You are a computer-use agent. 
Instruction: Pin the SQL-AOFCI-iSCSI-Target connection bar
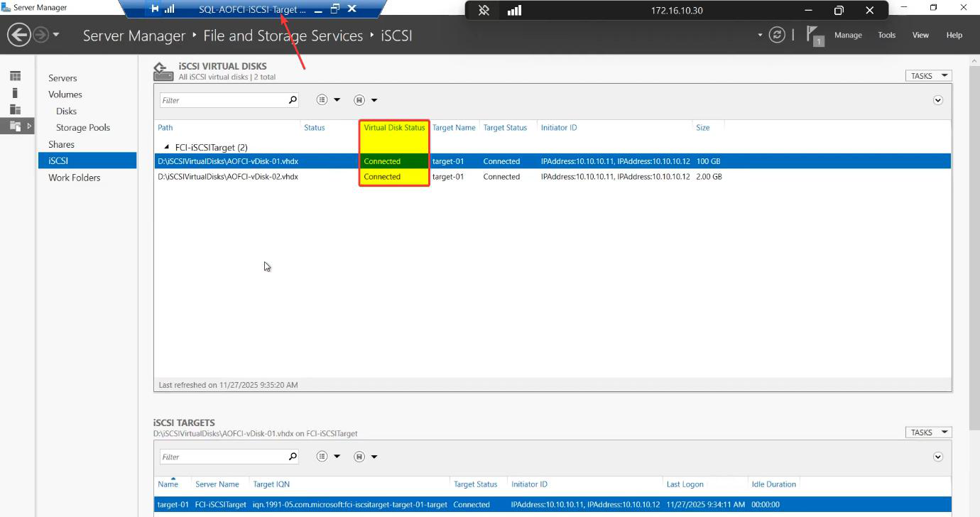(155, 9)
